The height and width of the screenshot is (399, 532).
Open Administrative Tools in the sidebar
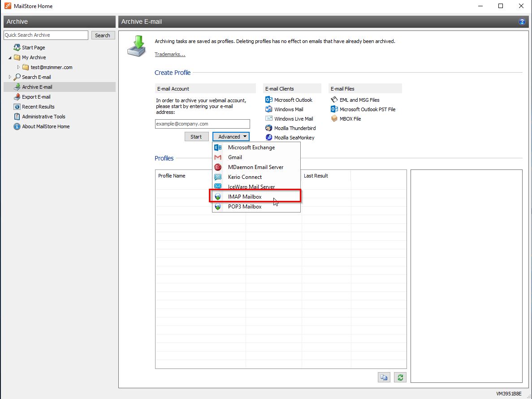point(43,117)
